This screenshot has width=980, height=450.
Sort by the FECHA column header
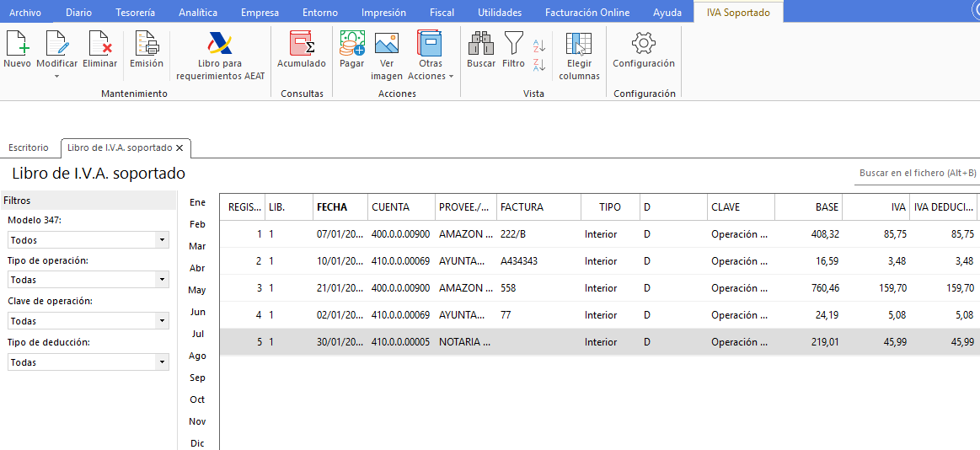pyautogui.click(x=340, y=206)
